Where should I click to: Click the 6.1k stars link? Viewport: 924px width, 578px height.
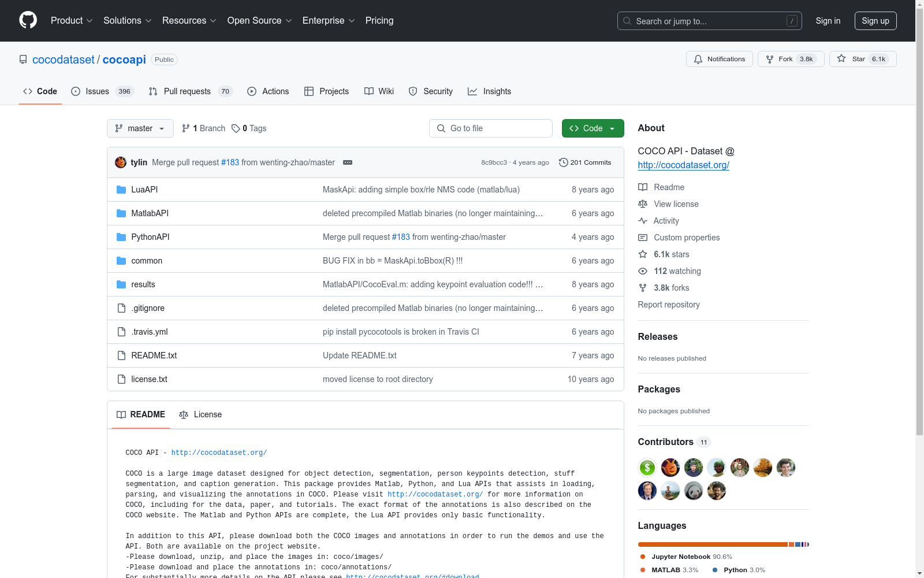[x=671, y=254]
